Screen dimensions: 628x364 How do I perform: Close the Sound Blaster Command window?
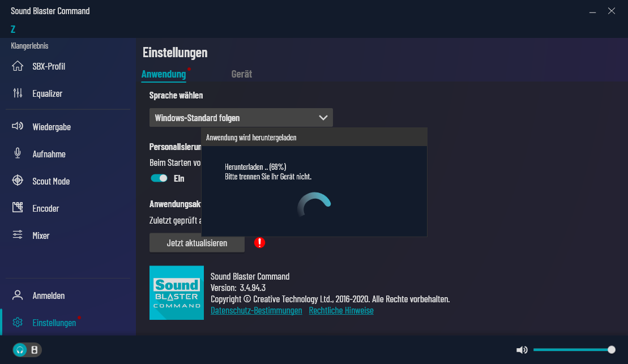click(612, 11)
